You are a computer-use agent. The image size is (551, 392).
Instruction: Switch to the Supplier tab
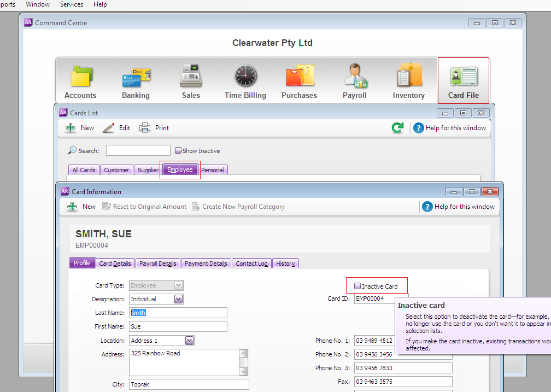pos(148,170)
